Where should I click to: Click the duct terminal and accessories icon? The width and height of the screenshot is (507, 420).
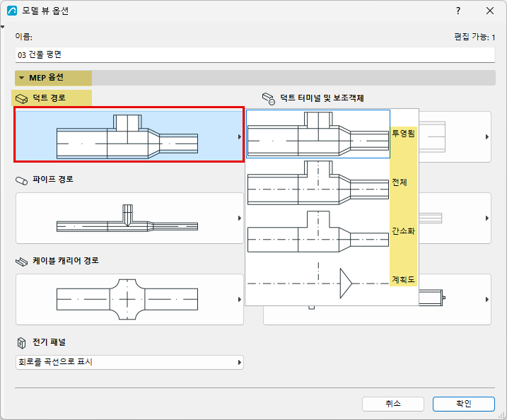click(269, 98)
